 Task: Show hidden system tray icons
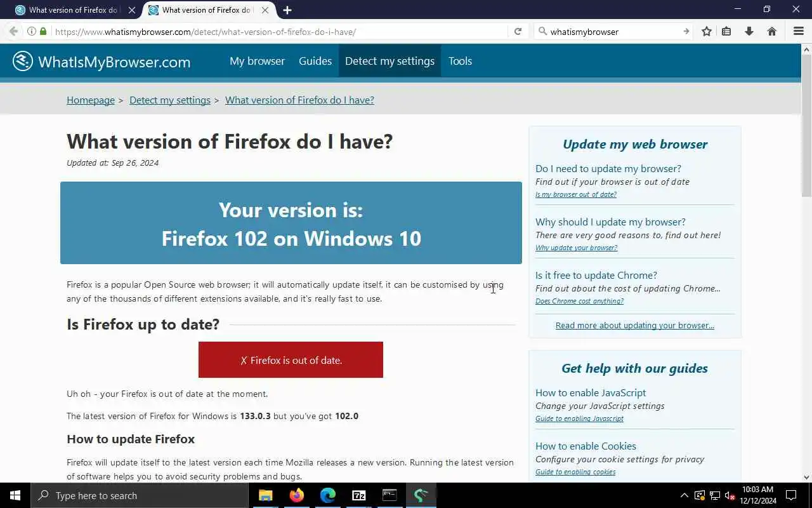684,495
